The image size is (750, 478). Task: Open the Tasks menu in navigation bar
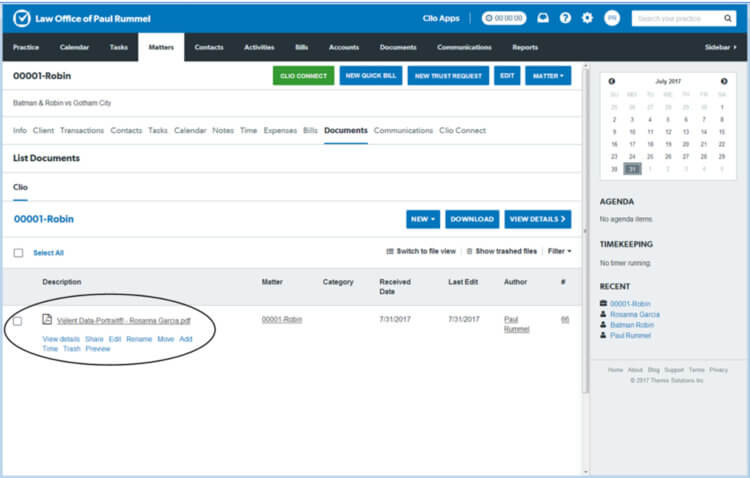click(119, 47)
